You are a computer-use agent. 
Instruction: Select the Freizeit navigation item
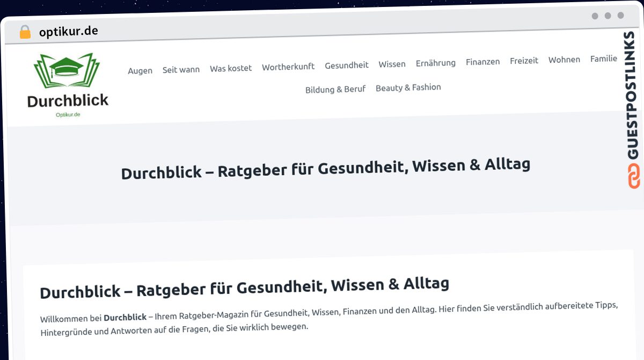524,61
